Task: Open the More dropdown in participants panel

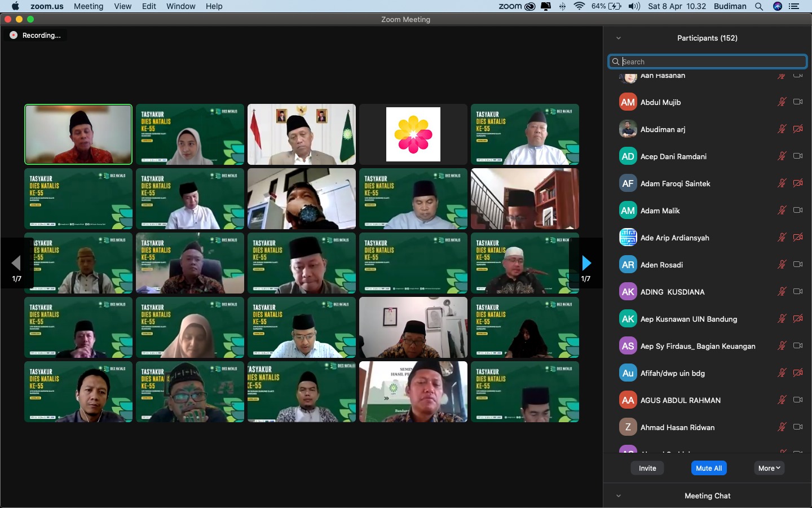Action: point(769,468)
